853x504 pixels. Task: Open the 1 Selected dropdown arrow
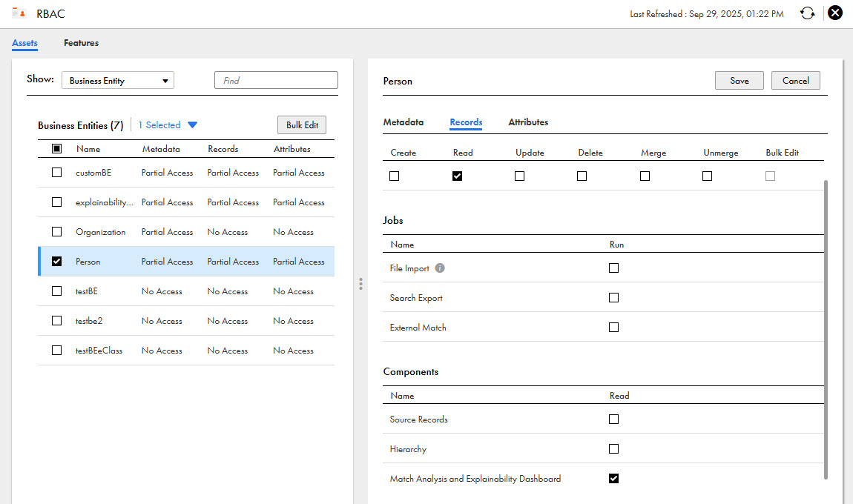coord(192,125)
